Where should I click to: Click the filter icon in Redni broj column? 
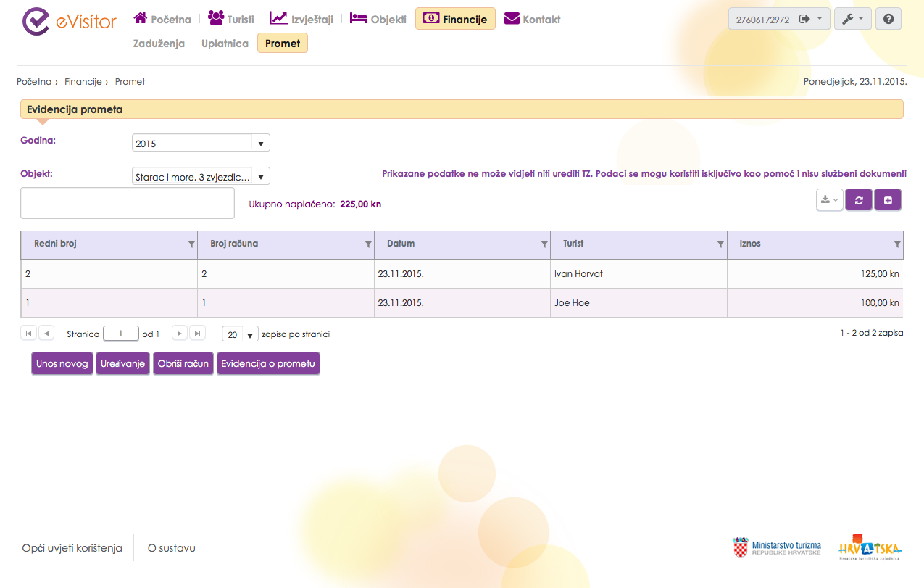point(191,245)
